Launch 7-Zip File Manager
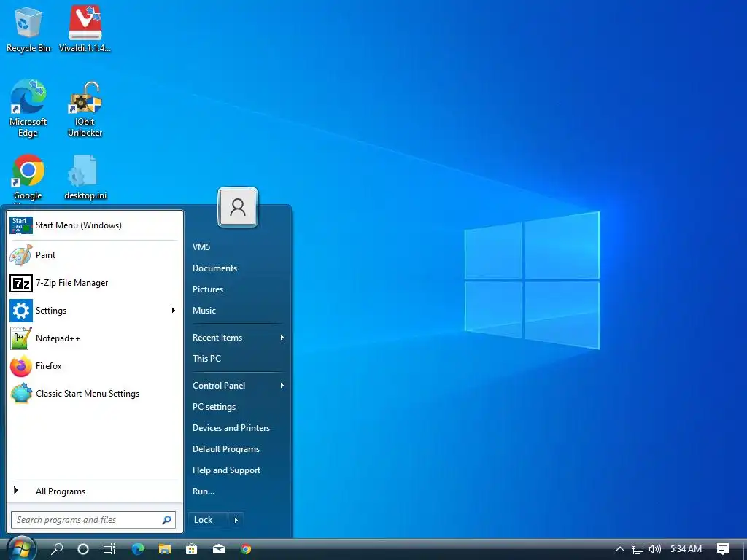This screenshot has width=747, height=560. tap(94, 283)
